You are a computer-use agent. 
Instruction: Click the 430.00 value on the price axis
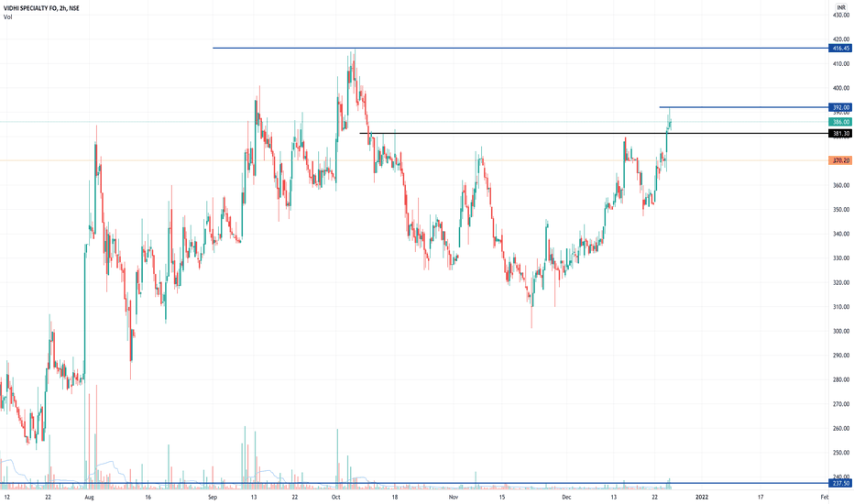tap(841, 16)
